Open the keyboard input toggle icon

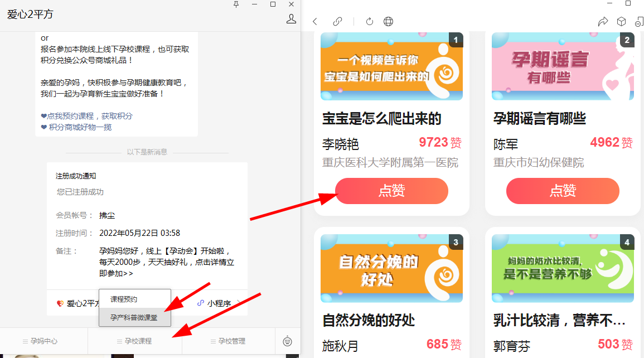(288, 341)
